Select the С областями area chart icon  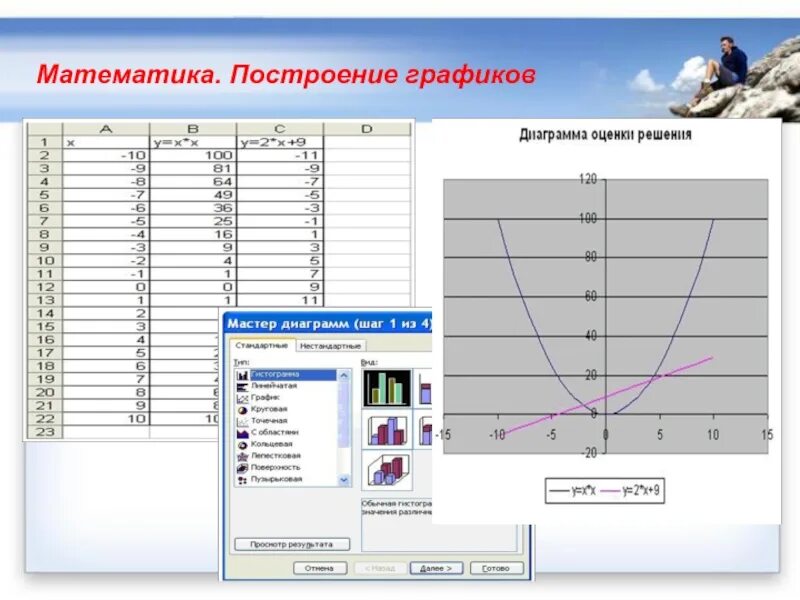pos(242,433)
